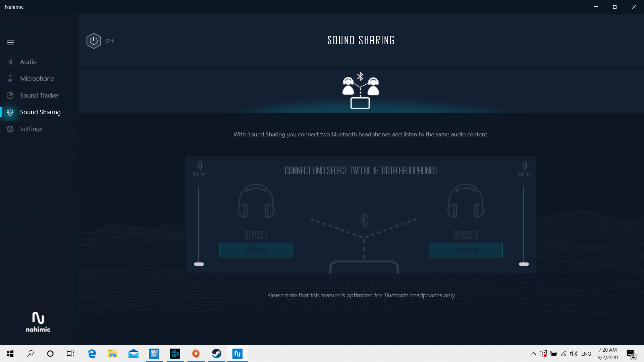Screen dimensions: 644x362
Task: Open the battery tray icon
Action: point(553,354)
